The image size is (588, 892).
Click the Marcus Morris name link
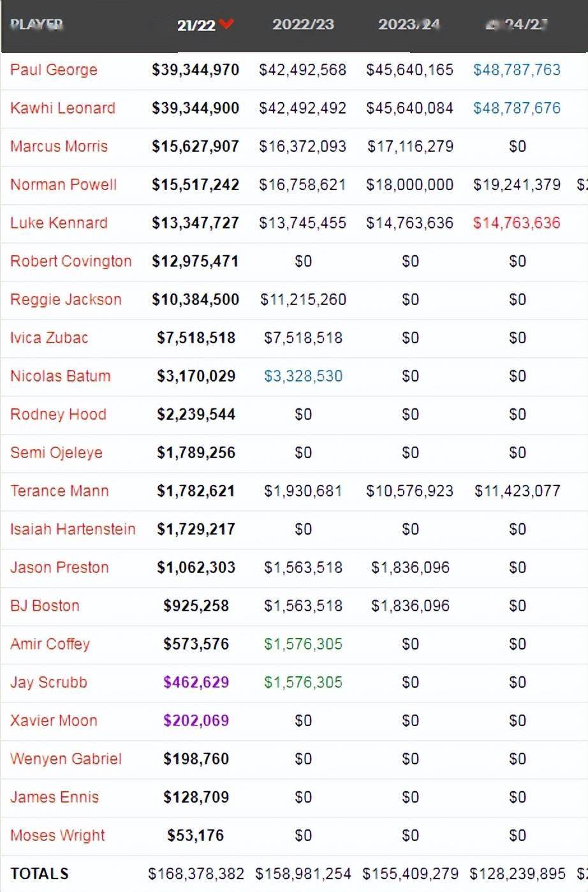tap(59, 146)
